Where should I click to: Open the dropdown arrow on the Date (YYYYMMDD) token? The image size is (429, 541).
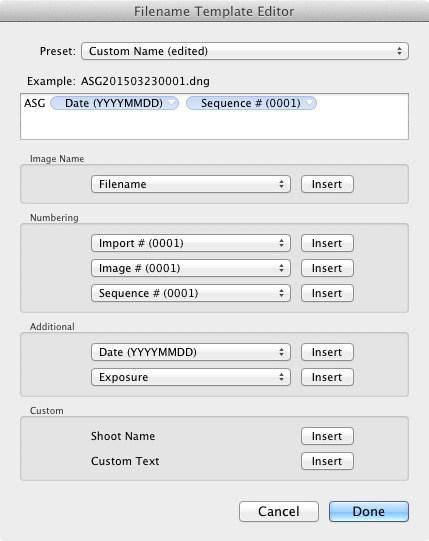tap(172, 103)
